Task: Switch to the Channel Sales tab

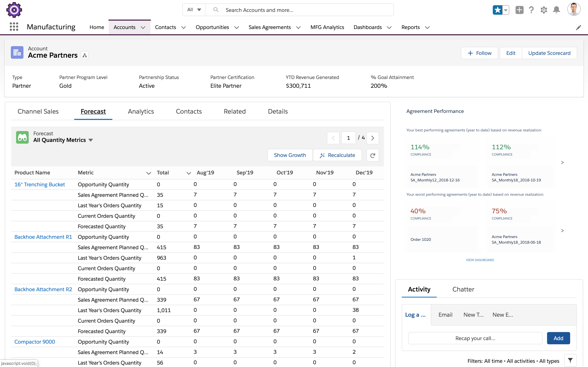Action: click(x=38, y=111)
